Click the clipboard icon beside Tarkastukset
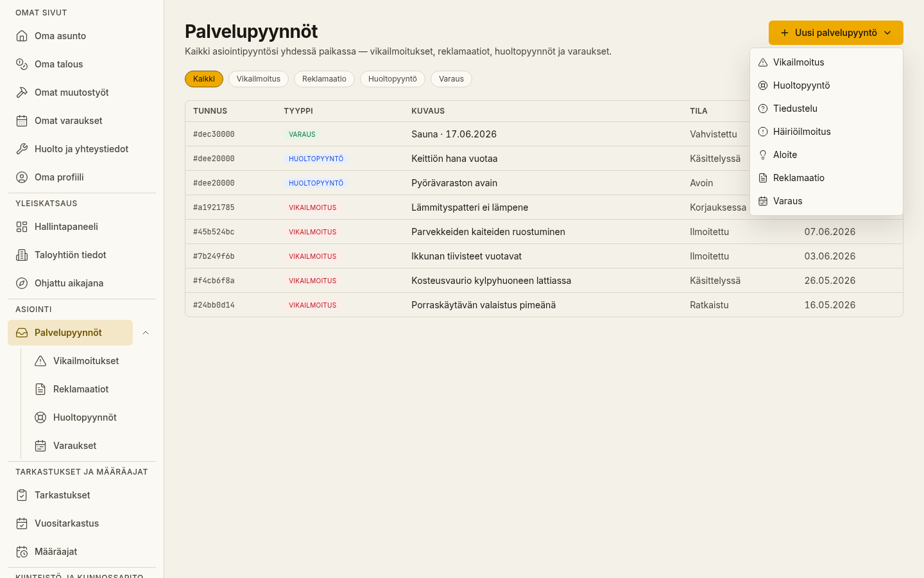Screen dimensions: 924x578 22,495
